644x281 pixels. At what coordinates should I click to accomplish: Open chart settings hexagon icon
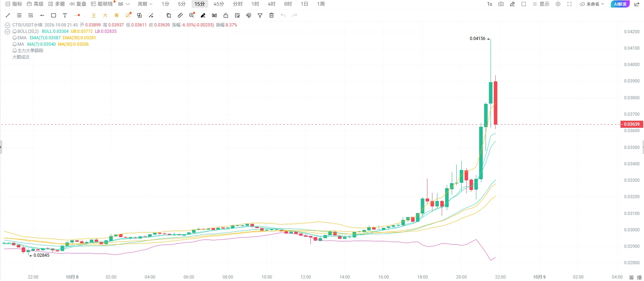point(558,4)
